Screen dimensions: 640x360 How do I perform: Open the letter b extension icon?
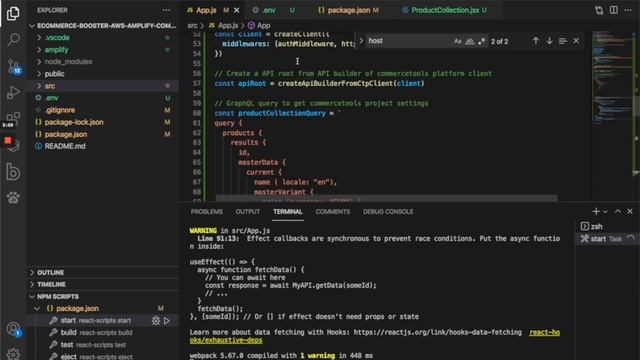coord(13,171)
